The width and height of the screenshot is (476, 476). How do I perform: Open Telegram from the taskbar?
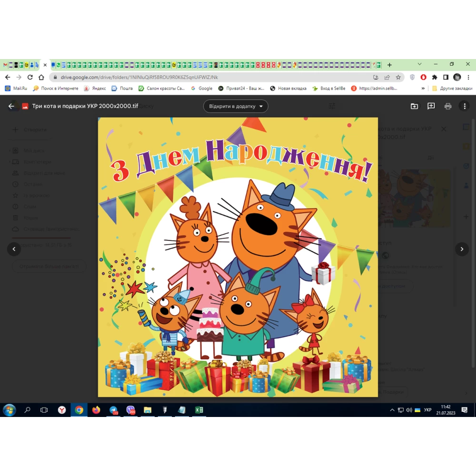114,410
